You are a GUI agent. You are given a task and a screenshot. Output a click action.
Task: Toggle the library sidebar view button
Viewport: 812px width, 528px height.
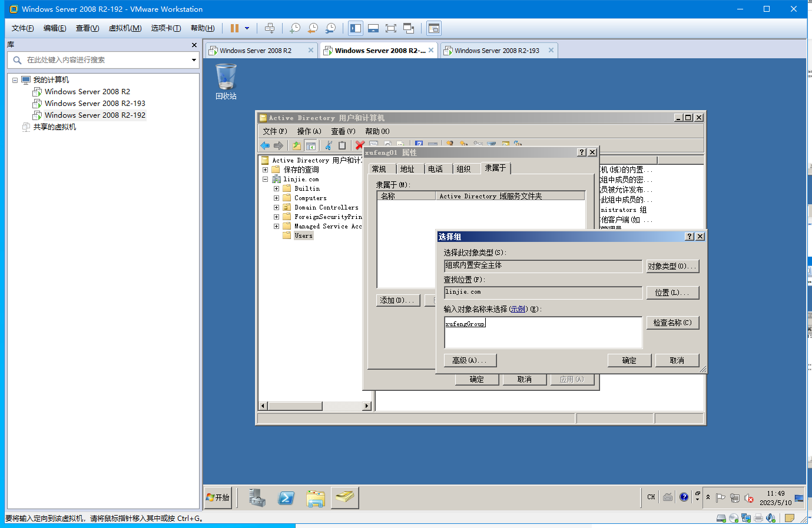(356, 28)
